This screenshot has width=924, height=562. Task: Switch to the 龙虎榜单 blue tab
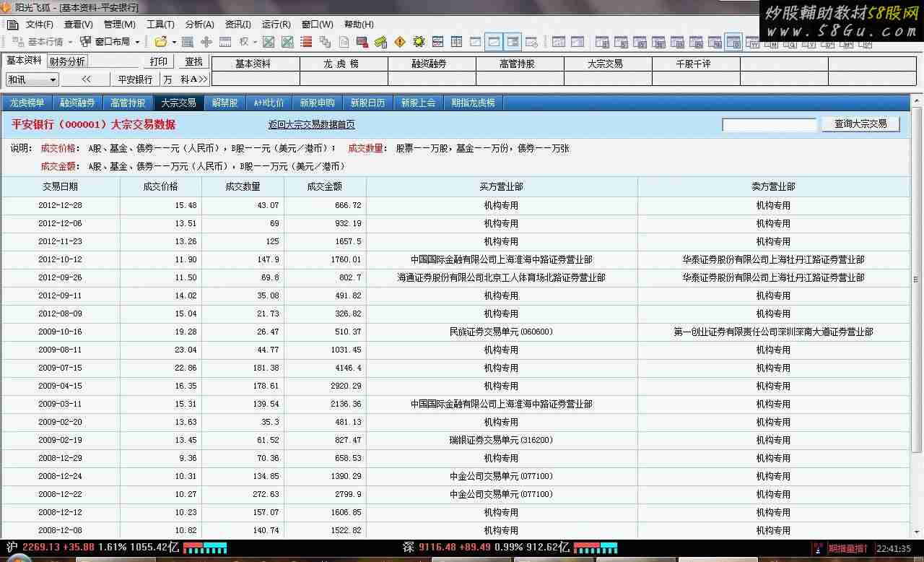point(27,103)
